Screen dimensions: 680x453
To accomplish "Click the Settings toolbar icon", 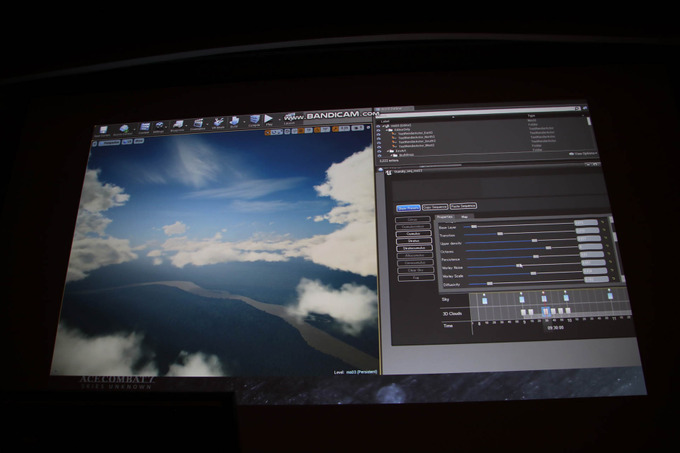I will coord(159,125).
